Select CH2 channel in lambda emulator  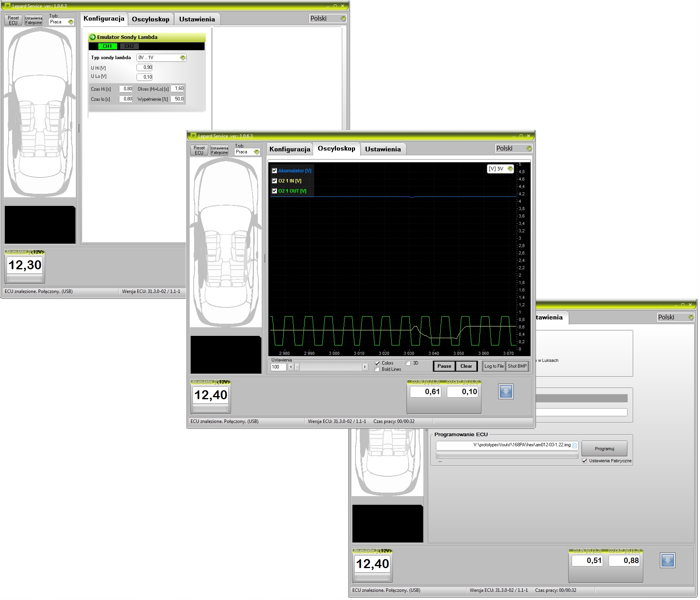129,46
